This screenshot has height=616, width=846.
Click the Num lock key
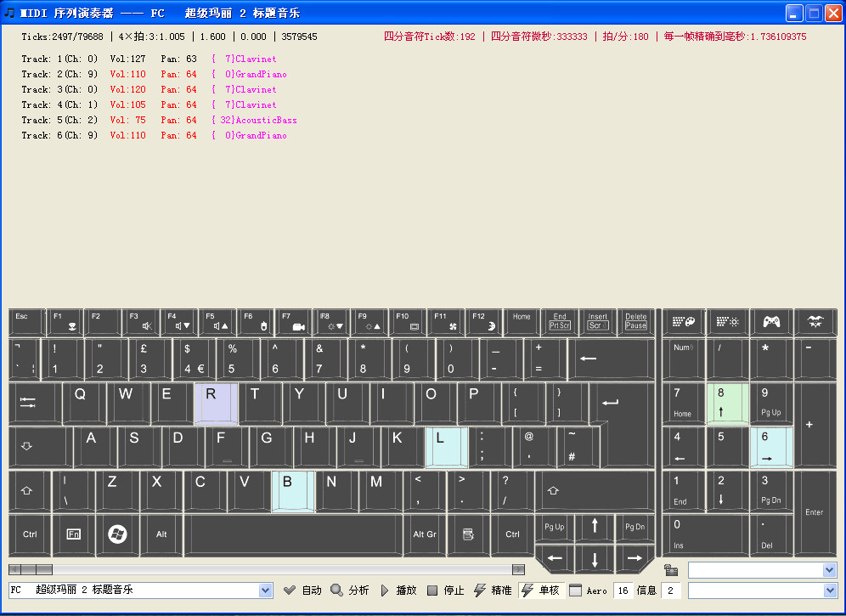[683, 359]
